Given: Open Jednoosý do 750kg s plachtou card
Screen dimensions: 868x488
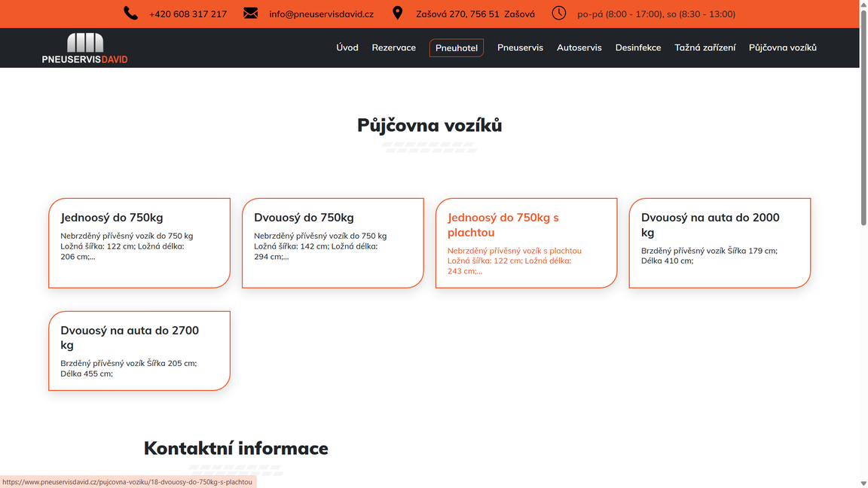Looking at the screenshot, I should (526, 242).
